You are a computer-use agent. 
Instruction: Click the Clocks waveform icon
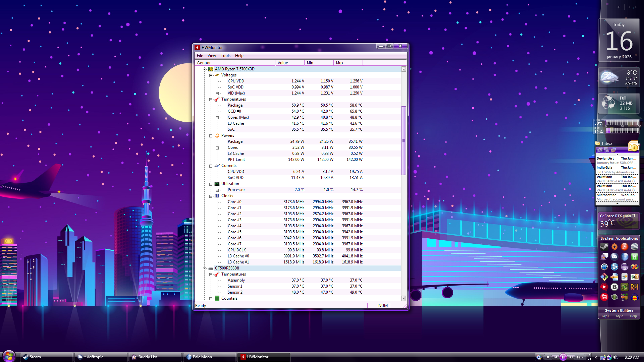[217, 196]
